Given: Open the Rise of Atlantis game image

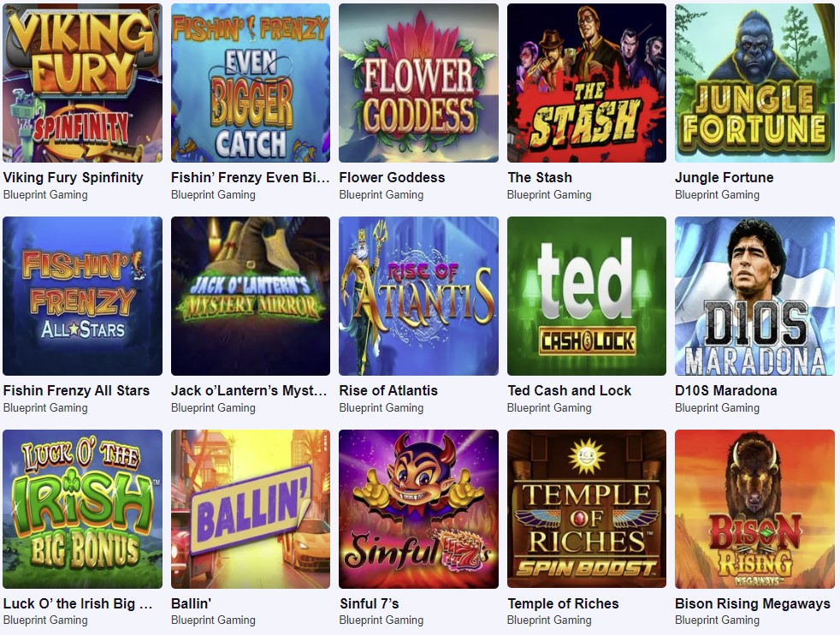Looking at the screenshot, I should 418,296.
